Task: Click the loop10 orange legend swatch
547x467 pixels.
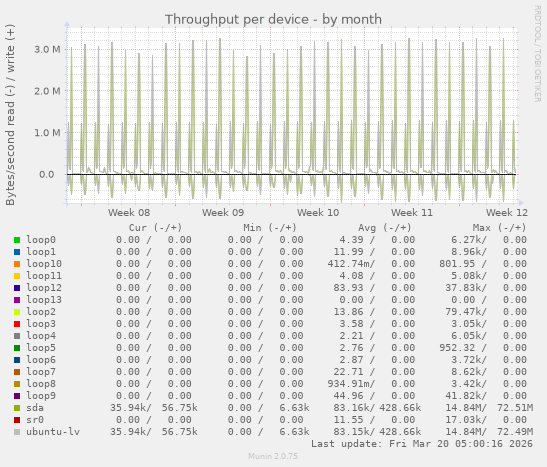Action: coord(17,264)
